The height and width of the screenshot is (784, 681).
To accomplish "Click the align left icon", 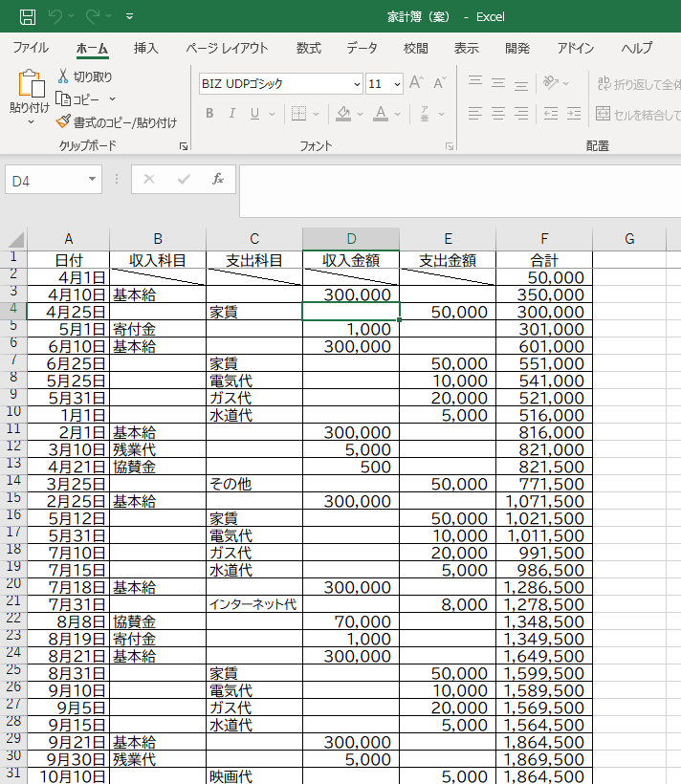I will [x=475, y=114].
